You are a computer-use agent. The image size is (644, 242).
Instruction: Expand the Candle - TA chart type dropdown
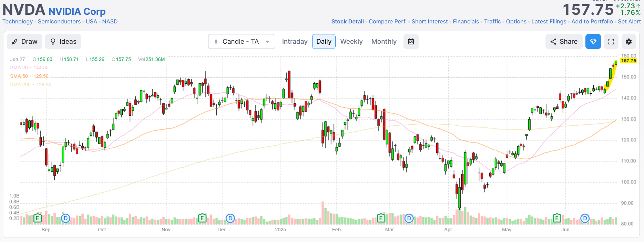click(x=242, y=42)
